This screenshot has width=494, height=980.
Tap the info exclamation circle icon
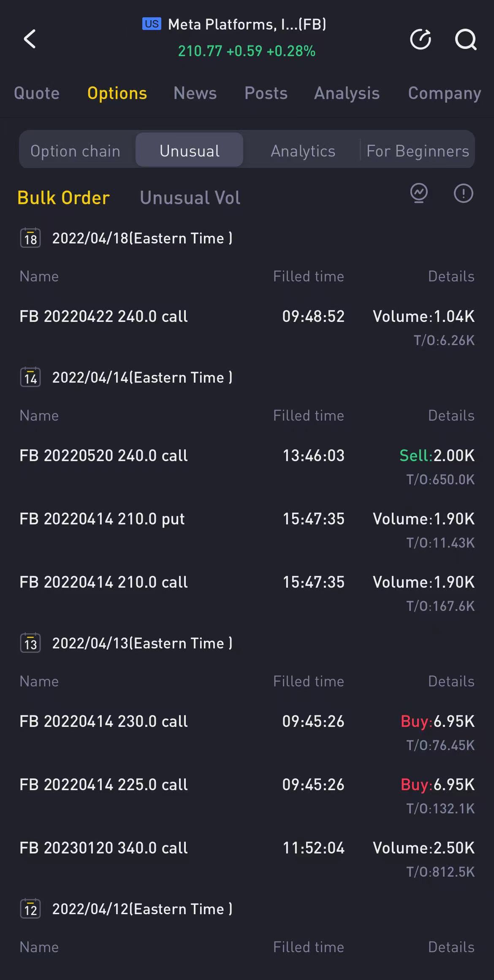463,193
